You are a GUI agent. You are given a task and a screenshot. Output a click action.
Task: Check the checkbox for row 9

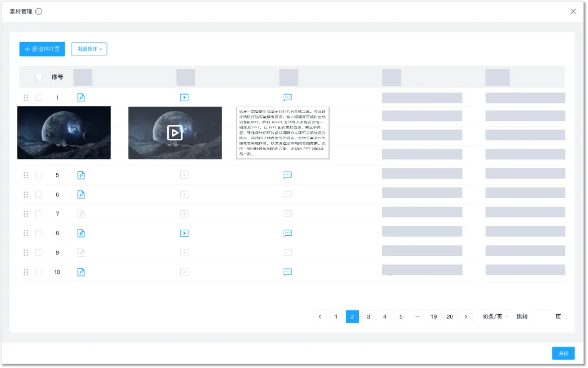pos(39,253)
